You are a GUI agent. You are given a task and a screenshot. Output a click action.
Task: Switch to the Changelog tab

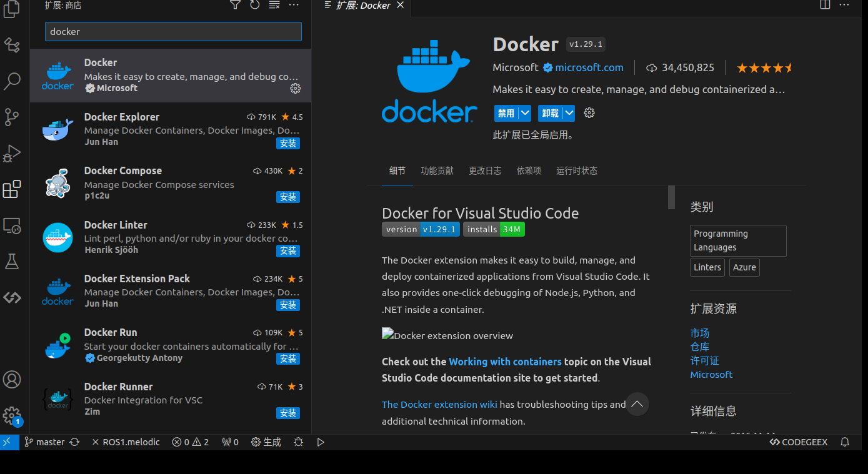tap(485, 170)
